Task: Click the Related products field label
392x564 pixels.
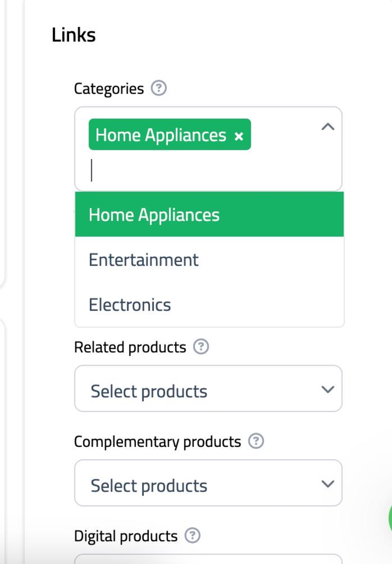Action: 130,347
